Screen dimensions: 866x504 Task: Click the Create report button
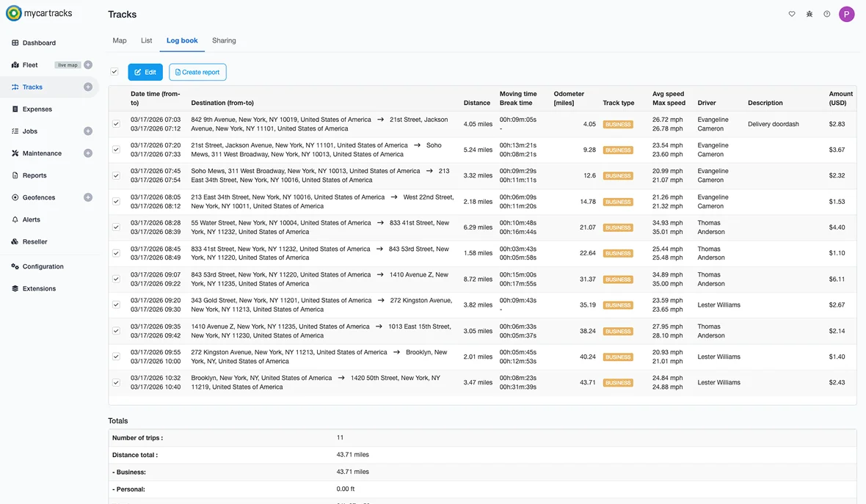tap(197, 71)
